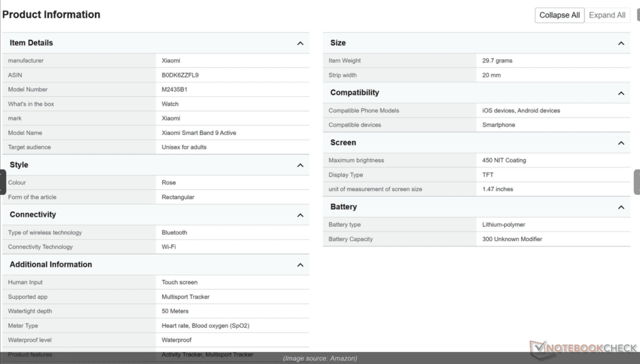This screenshot has height=364, width=640.
Task: Click the 'Smartphone' compatible devices value
Action: click(x=498, y=125)
